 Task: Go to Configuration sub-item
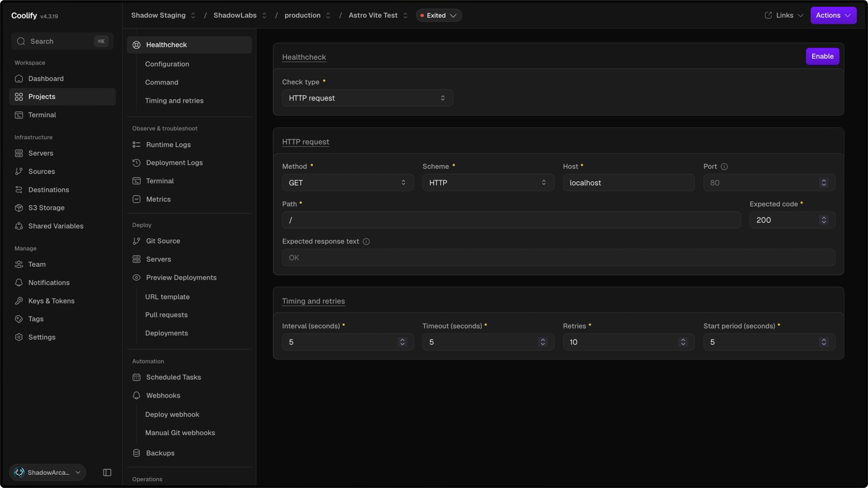(167, 64)
